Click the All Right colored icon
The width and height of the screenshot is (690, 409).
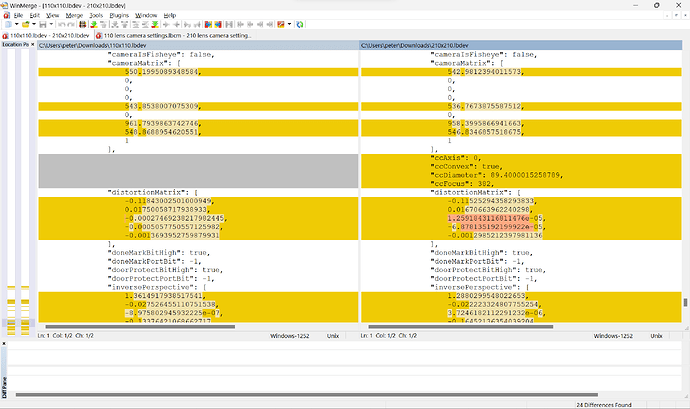[x=208, y=24]
